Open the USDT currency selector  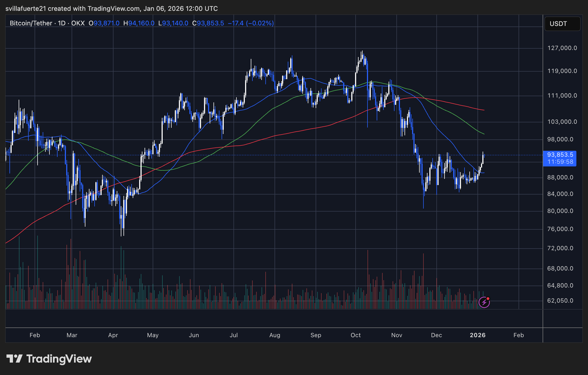(562, 24)
